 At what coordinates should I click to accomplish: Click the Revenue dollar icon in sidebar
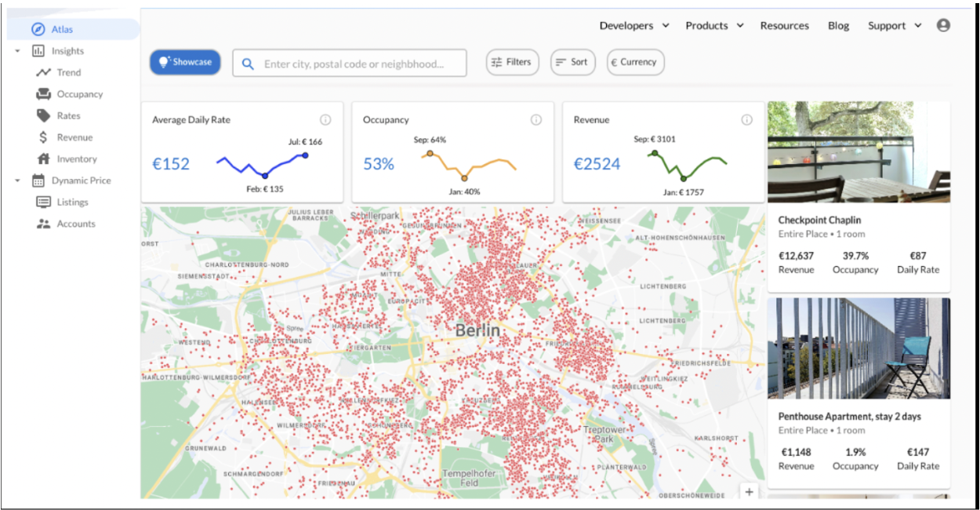(43, 137)
